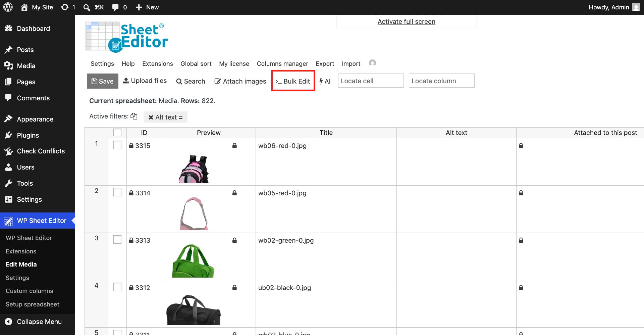This screenshot has height=335, width=644.
Task: Click the empty Alt text cell for wb05-red-0.jpg
Action: [x=456, y=209]
